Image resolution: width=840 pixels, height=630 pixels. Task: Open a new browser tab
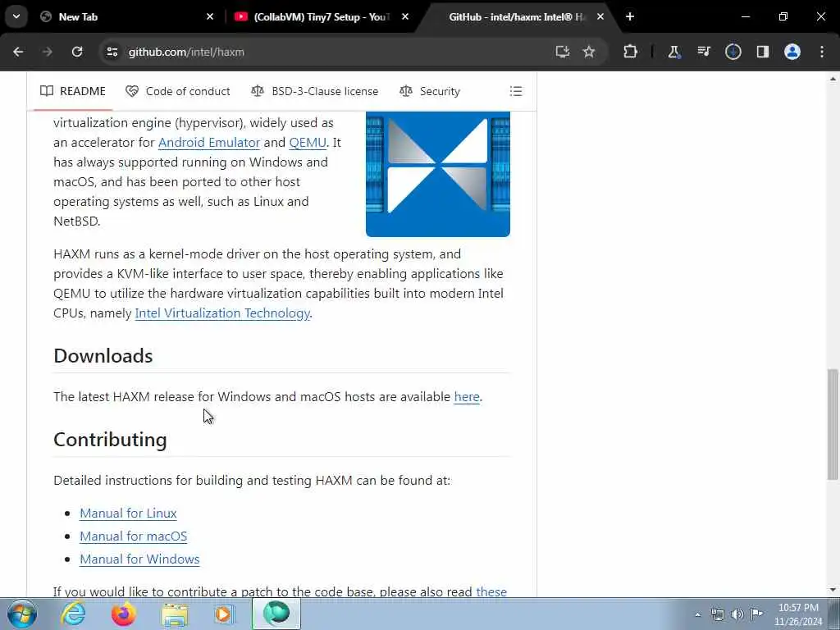coord(630,16)
